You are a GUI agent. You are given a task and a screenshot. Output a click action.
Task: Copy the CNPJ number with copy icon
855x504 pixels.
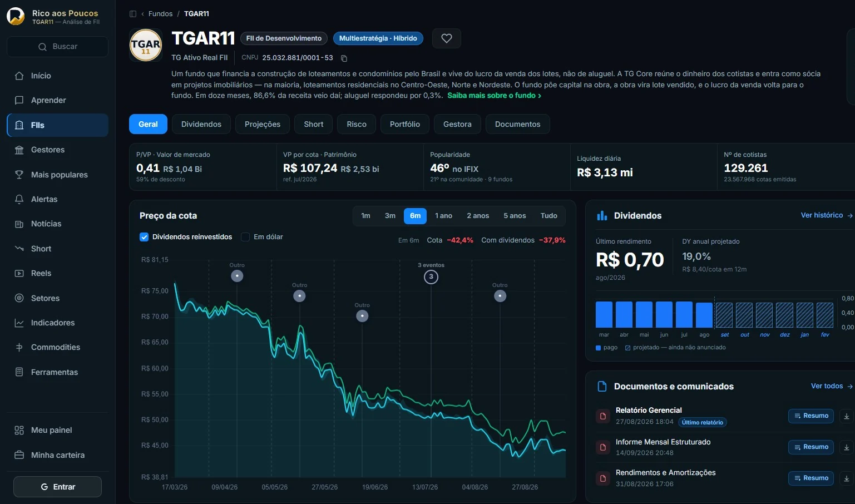(344, 58)
